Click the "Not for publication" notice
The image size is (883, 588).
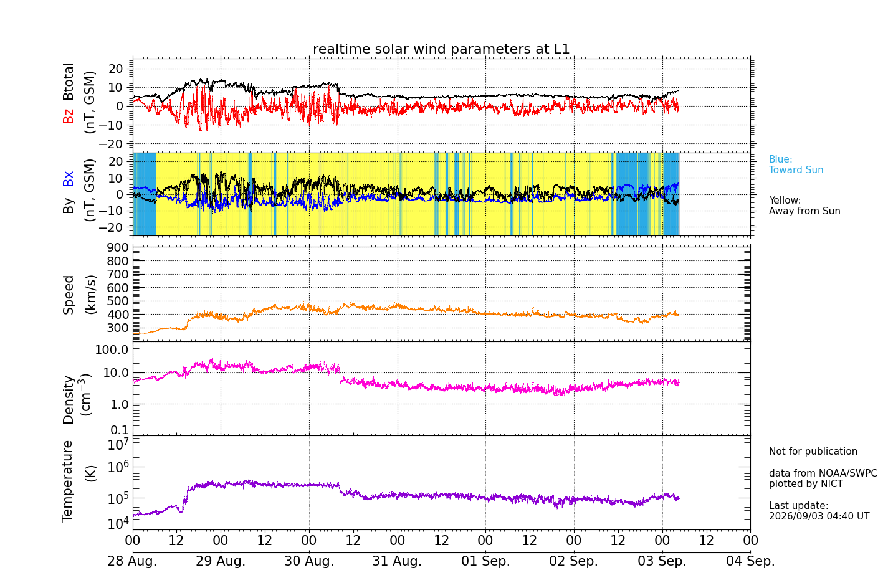coord(813,452)
